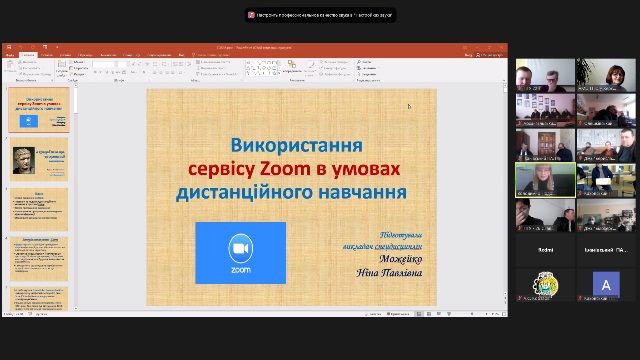Click Find magnifier in editing group
The width and height of the screenshot is (640, 360).
364,62
